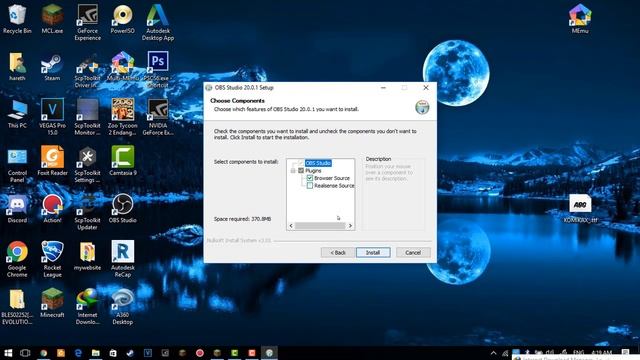Screen dimensions: 640x360
Task: Go back with the < Back button
Action: (x=338, y=253)
